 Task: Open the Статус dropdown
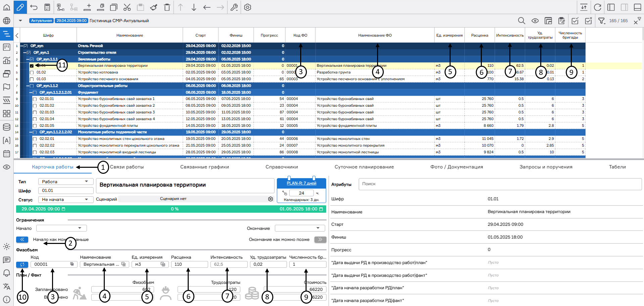[x=65, y=200]
